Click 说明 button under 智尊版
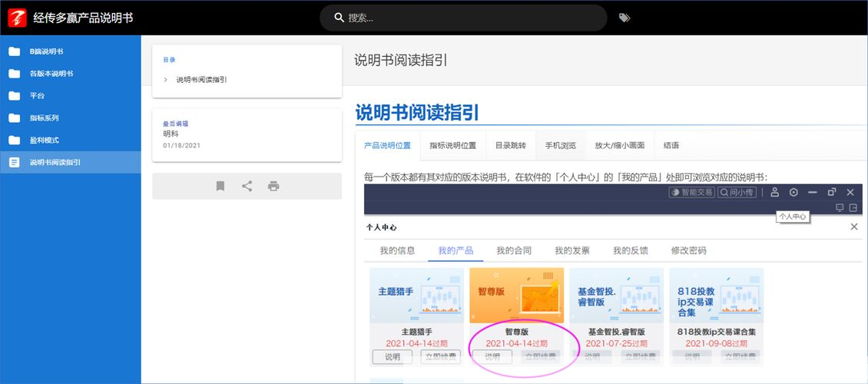868x384 pixels. [492, 357]
